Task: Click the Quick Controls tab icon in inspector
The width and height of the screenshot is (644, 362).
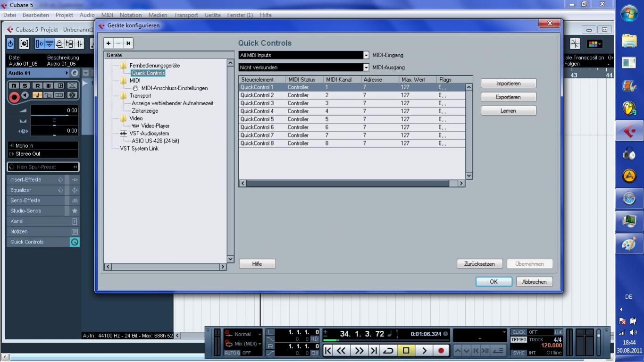Action: click(75, 242)
